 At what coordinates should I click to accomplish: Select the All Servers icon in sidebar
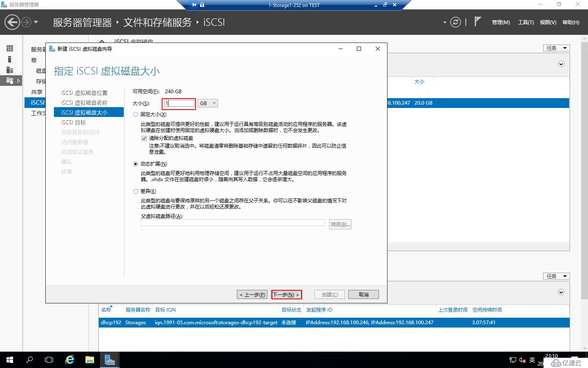(x=10, y=70)
